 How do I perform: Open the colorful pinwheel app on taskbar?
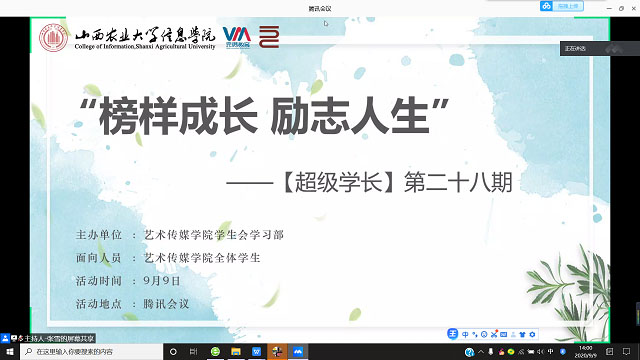[x=277, y=351]
